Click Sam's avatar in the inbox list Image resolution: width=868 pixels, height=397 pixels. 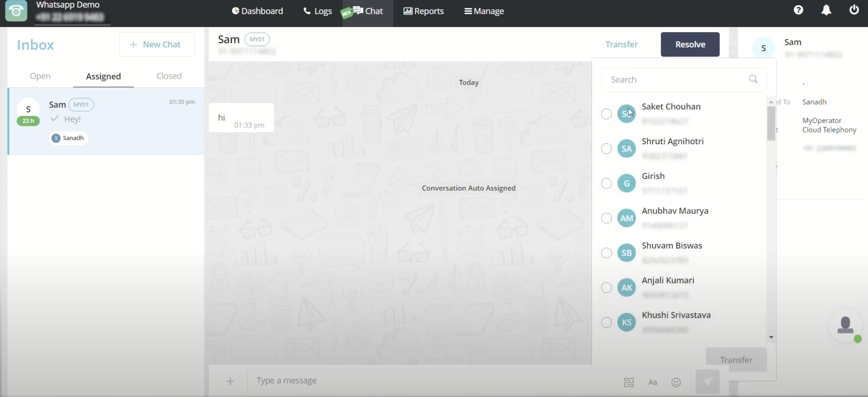click(x=28, y=109)
